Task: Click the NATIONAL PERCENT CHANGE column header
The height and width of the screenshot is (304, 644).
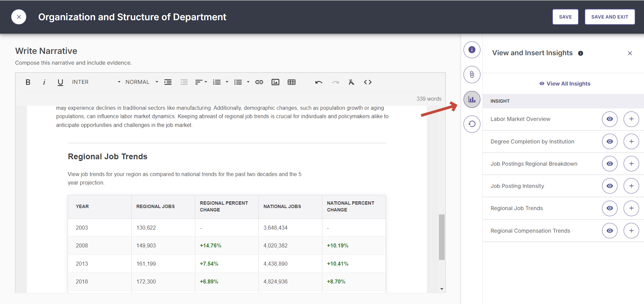Action: (354, 206)
